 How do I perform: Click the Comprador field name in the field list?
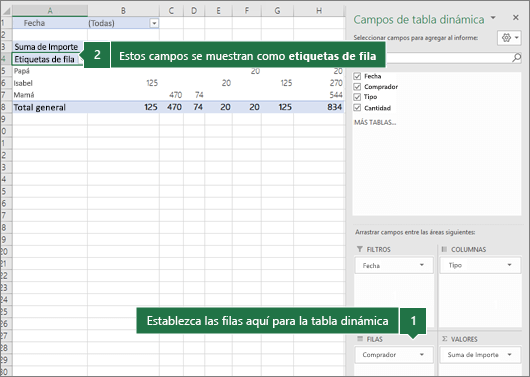point(381,87)
